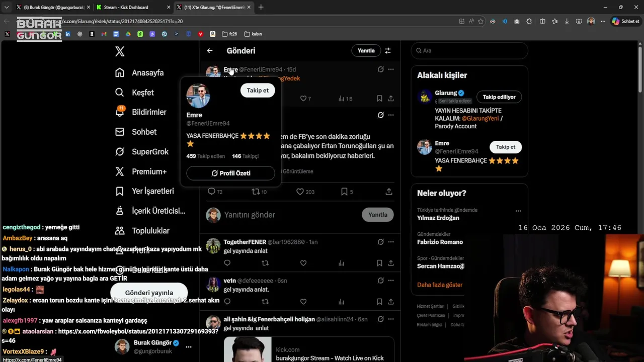Open Bildirimler notifications with badge
Image resolution: width=644 pixels, height=362 pixels.
tap(140, 112)
